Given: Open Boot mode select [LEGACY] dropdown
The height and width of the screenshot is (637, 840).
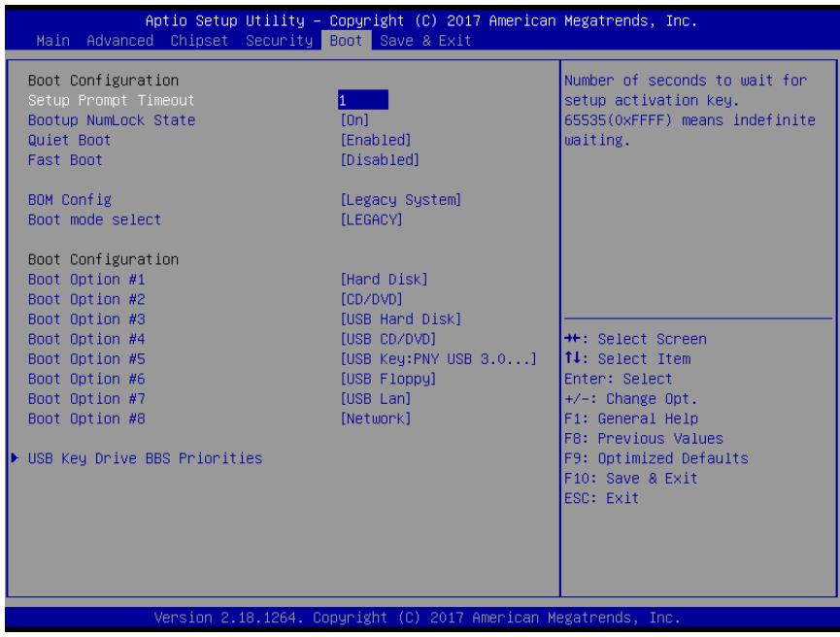Looking at the screenshot, I should click(371, 219).
